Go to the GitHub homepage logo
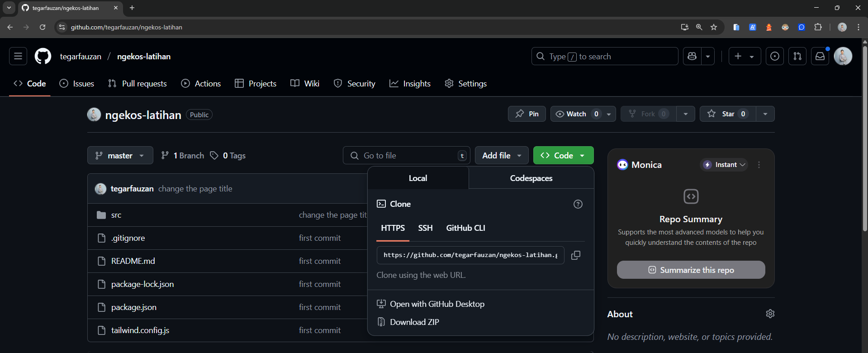868x353 pixels. click(43, 56)
